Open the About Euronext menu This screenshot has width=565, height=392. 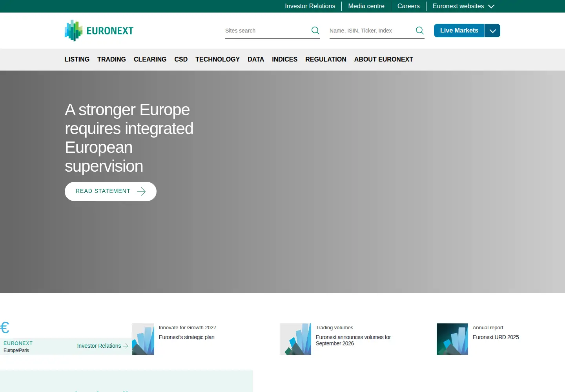pyautogui.click(x=384, y=60)
